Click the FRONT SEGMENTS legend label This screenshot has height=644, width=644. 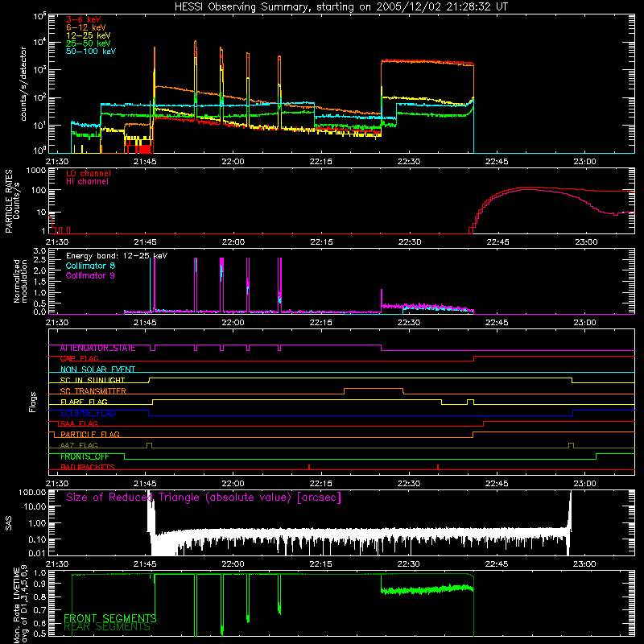pyautogui.click(x=110, y=618)
